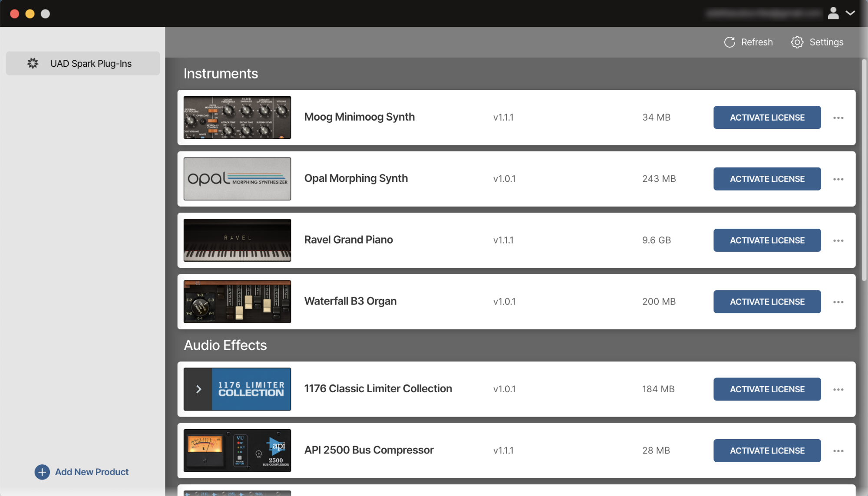
Task: Click the Refresh circular arrow icon
Action: click(729, 42)
